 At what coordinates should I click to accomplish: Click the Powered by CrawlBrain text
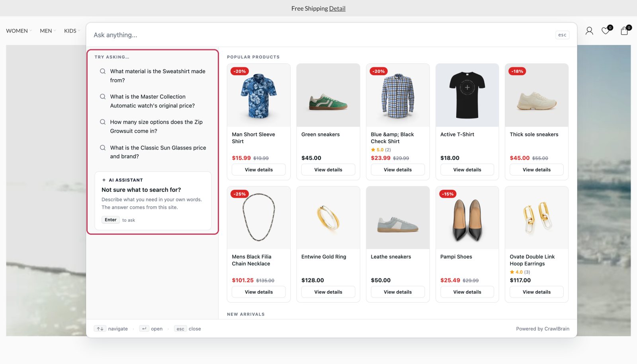[x=543, y=329]
